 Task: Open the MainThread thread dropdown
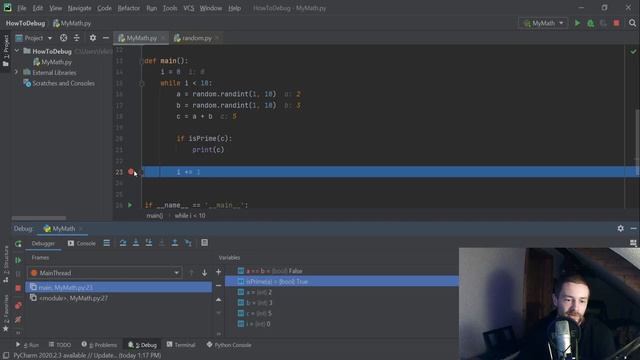(x=104, y=273)
